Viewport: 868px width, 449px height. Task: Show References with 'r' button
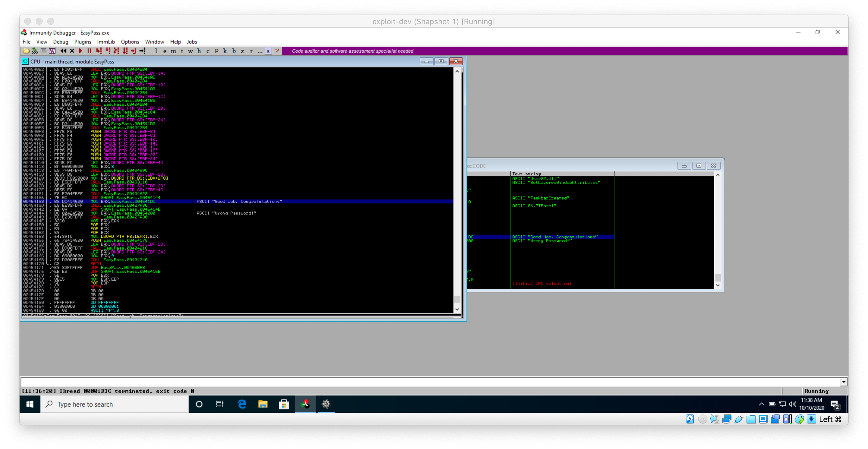pos(251,51)
